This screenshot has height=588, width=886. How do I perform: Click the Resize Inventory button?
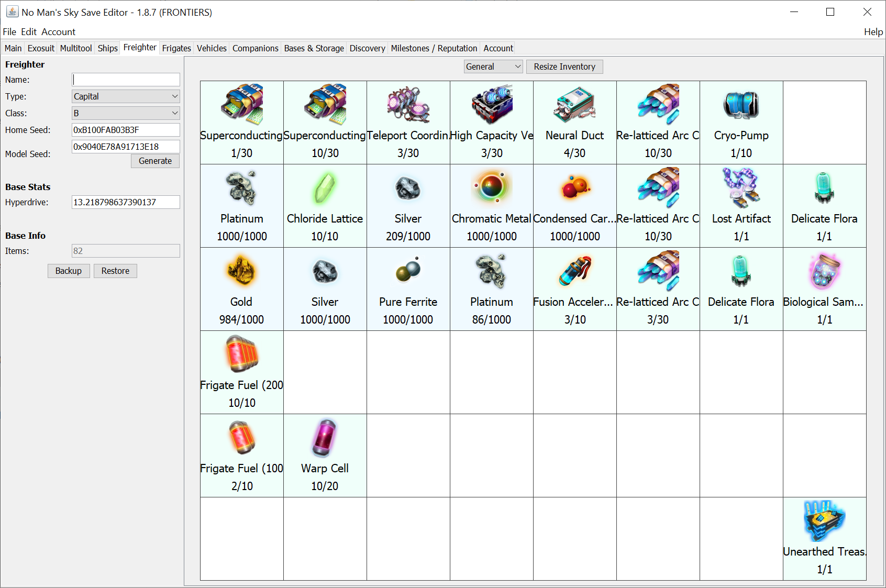pos(564,66)
